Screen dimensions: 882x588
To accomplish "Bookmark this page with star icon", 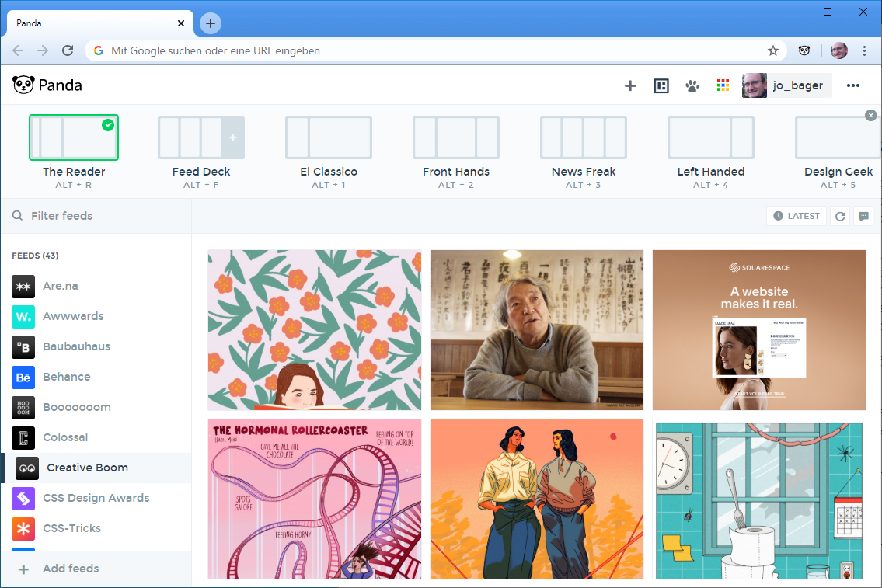I will (x=773, y=50).
